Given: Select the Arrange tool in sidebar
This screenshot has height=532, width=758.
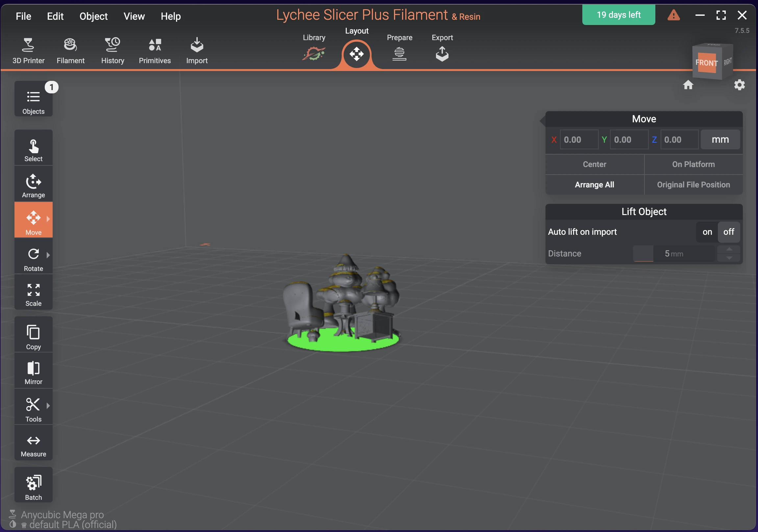Looking at the screenshot, I should click(33, 184).
